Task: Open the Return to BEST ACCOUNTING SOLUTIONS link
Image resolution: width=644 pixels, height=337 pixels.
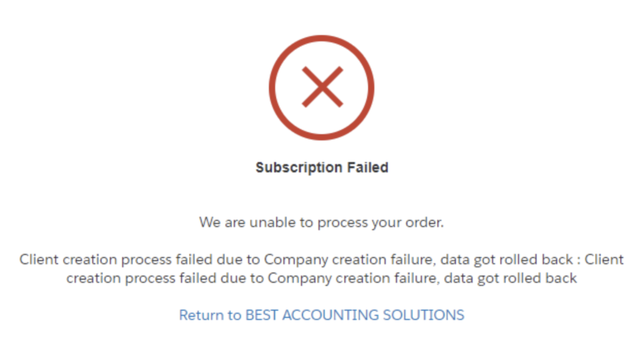Action: [x=322, y=315]
